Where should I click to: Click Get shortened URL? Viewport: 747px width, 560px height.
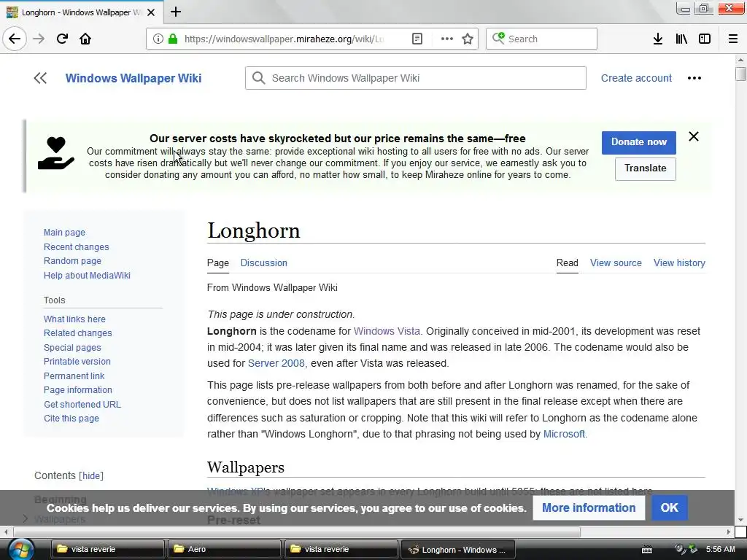pos(82,404)
